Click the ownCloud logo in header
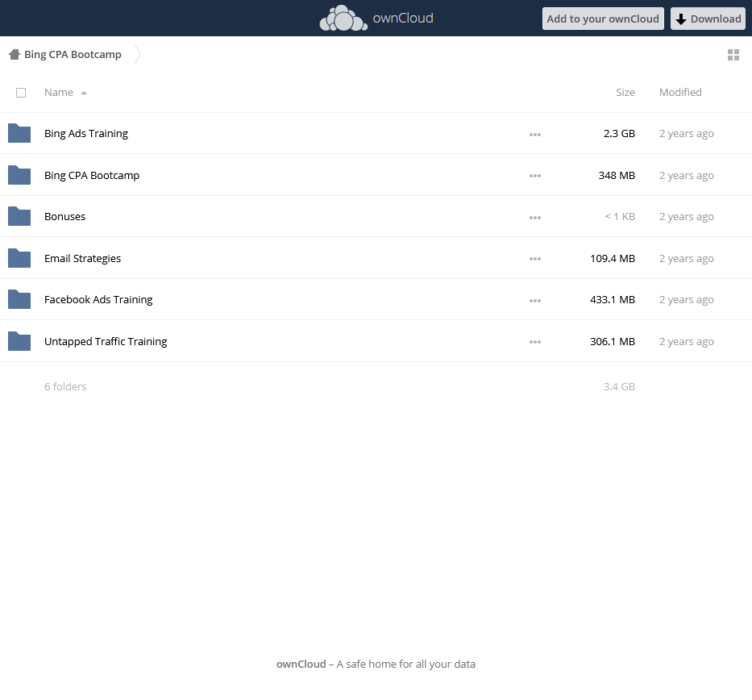 [x=376, y=19]
